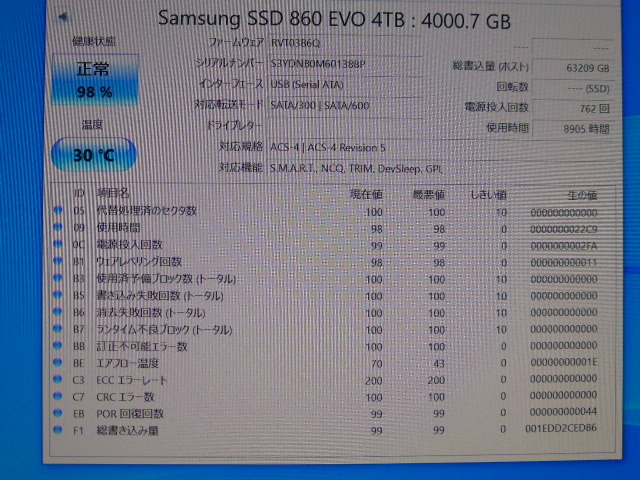
Task: Select the 使用済予備ブロック数 (トータル) row
Action: [x=327, y=279]
